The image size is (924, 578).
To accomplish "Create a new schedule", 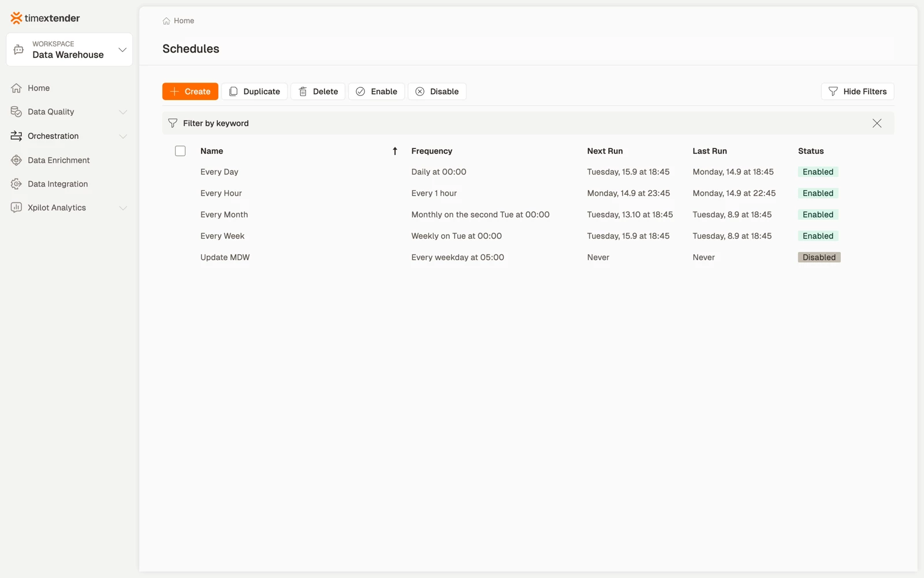I will click(190, 91).
